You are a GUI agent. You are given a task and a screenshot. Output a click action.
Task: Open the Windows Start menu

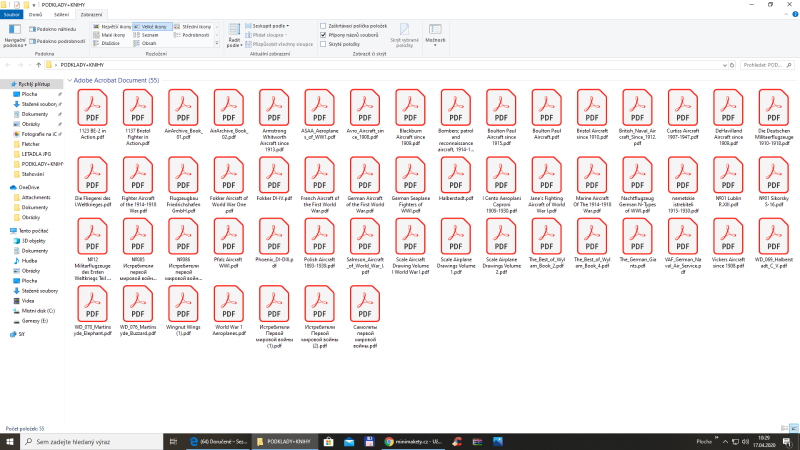tap(10, 442)
